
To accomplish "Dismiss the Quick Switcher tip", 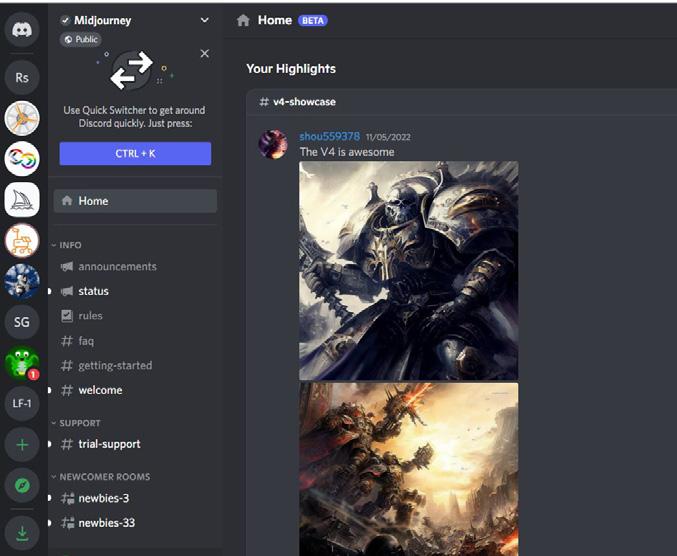I will (205, 54).
